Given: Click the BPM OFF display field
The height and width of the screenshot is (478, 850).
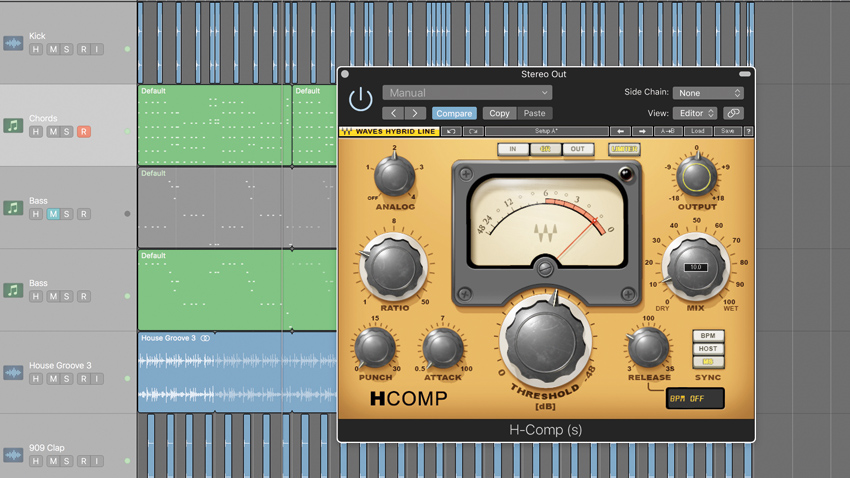Looking at the screenshot, I should click(x=695, y=399).
